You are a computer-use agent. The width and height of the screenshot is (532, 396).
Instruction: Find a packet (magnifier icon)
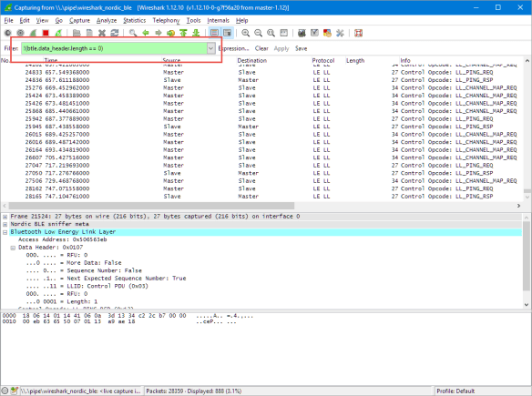pos(133,33)
